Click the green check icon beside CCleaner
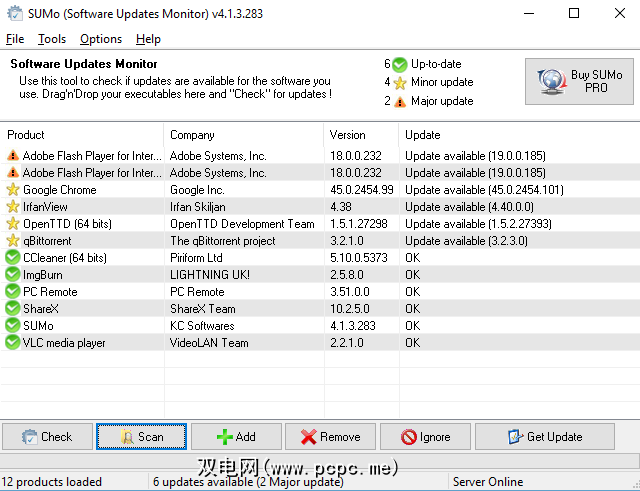This screenshot has height=491, width=640. click(x=13, y=258)
